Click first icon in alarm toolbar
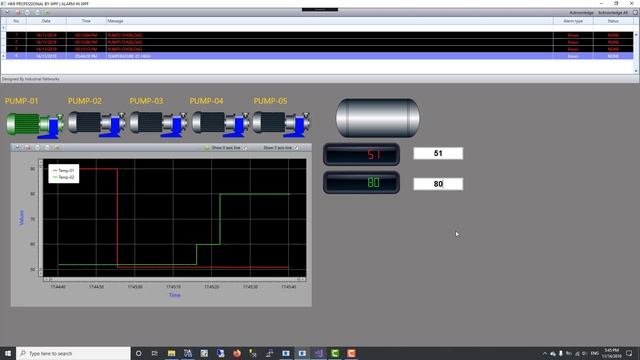 (x=7, y=13)
